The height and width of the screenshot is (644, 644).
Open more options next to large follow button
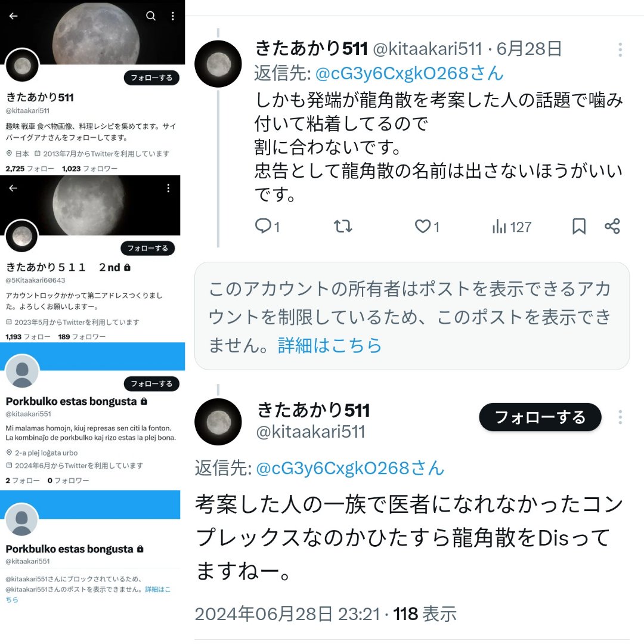coord(620,417)
